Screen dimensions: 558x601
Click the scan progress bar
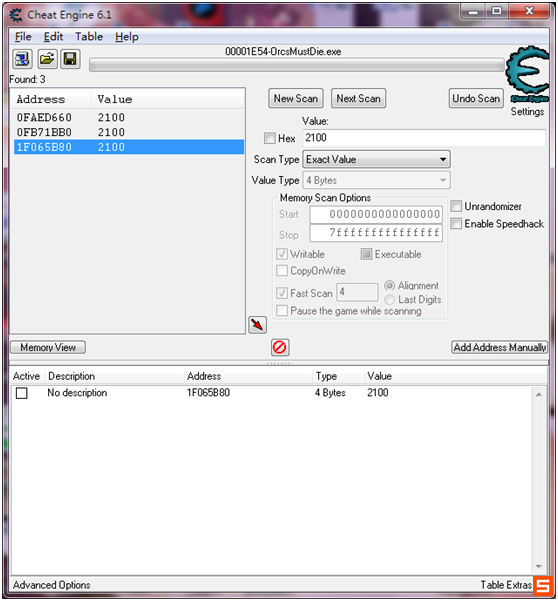[x=297, y=65]
